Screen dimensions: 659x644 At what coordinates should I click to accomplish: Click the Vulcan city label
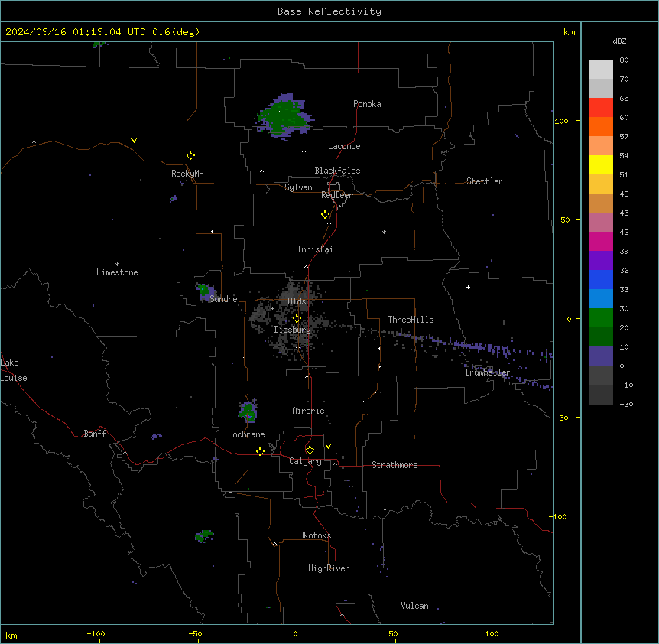point(414,606)
